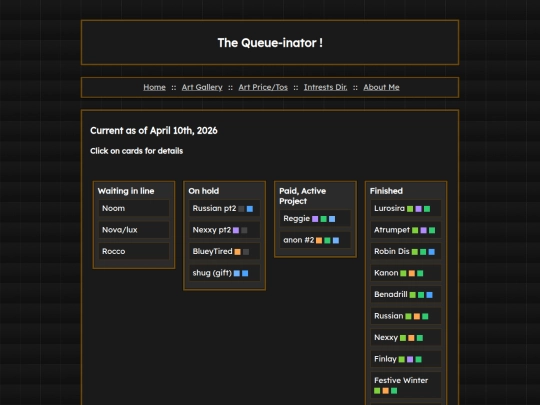Click purple tag on Reggie card
This screenshot has width=540, height=405.
pyautogui.click(x=315, y=219)
